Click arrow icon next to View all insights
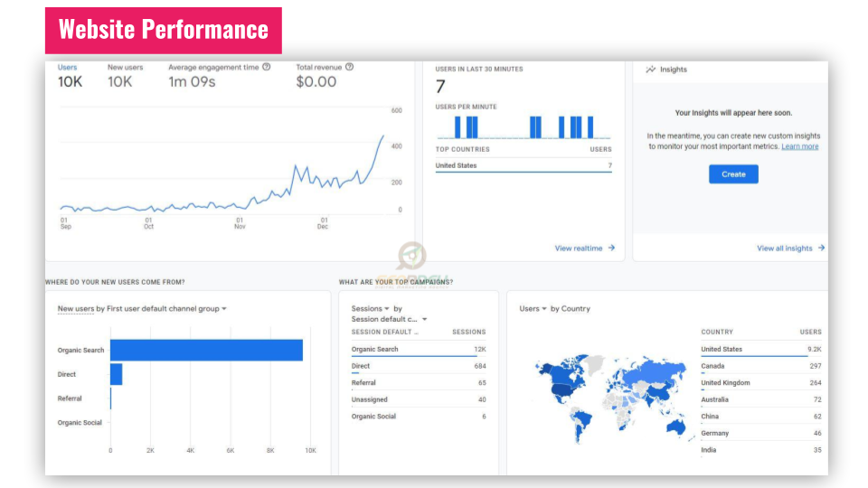The height and width of the screenshot is (488, 868). pos(821,248)
